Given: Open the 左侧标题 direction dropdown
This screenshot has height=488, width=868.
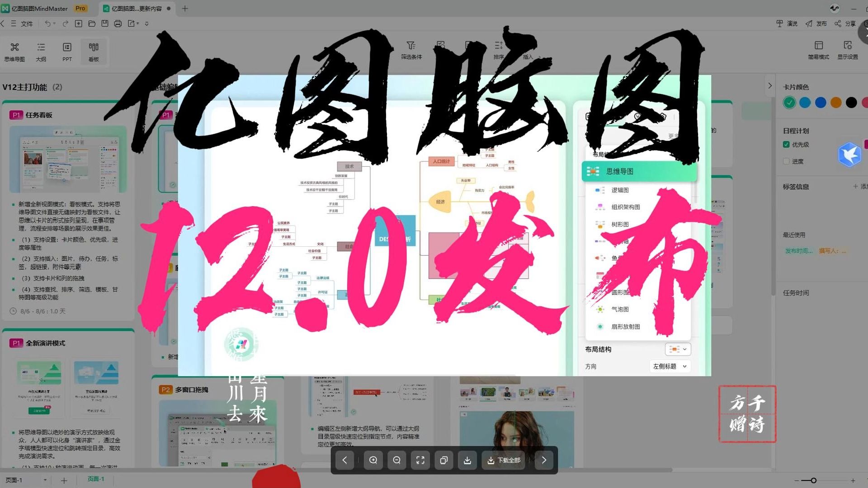Looking at the screenshot, I should coord(670,366).
